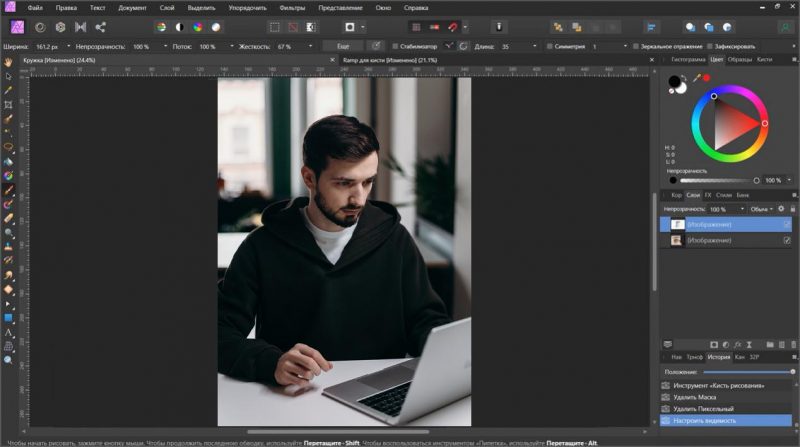Select the Move tool arrow
This screenshot has height=447, width=800.
click(8, 76)
